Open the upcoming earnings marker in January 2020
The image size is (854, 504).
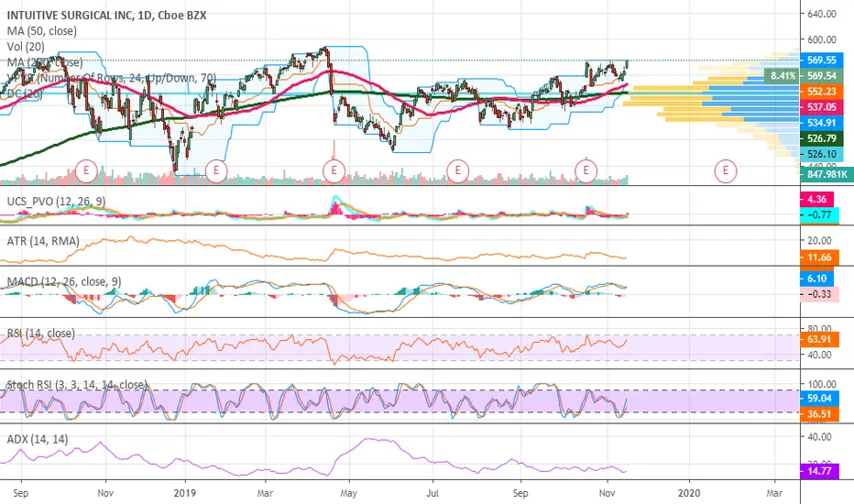coord(726,170)
